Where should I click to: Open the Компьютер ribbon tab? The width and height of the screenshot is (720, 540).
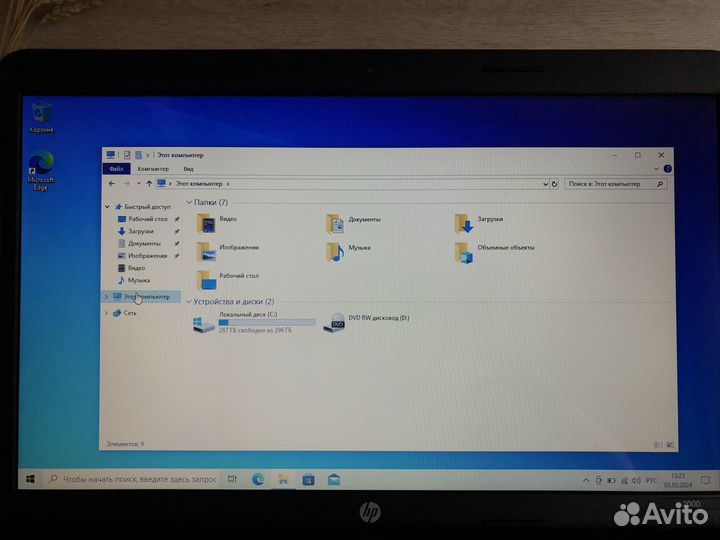tap(153, 169)
